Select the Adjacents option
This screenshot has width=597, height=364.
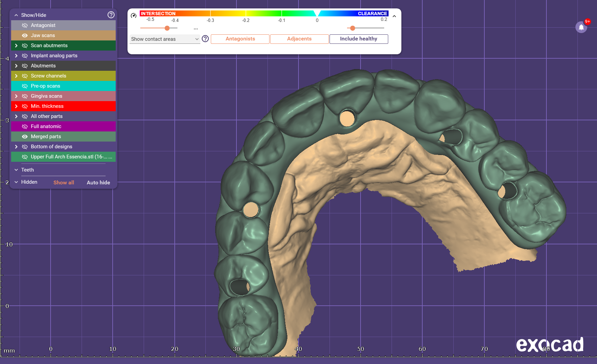click(x=299, y=39)
